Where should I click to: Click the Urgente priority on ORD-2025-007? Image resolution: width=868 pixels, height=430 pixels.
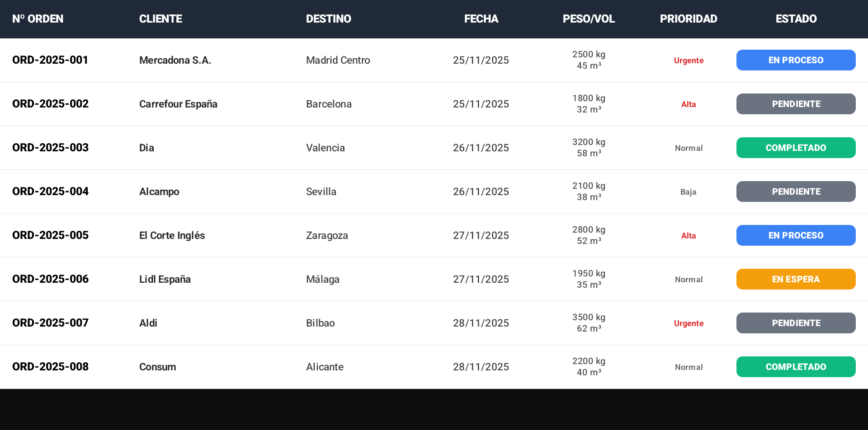(689, 323)
